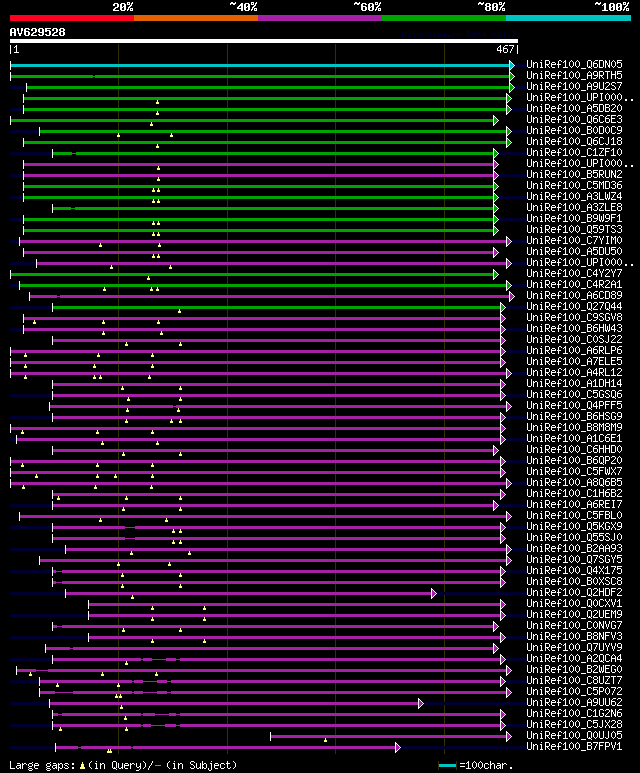The width and height of the screenshot is (640, 773).
Task: Click the UniRef100_C5MD36 label
Action: (x=574, y=185)
